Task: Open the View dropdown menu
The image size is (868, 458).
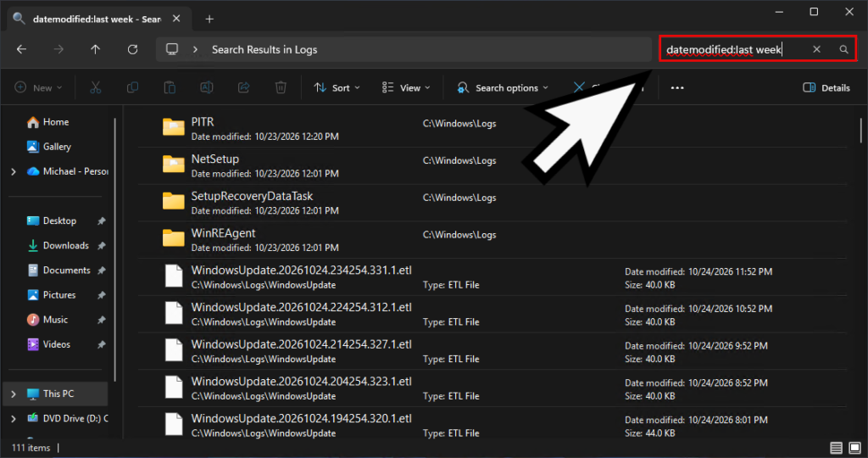Action: pos(406,87)
